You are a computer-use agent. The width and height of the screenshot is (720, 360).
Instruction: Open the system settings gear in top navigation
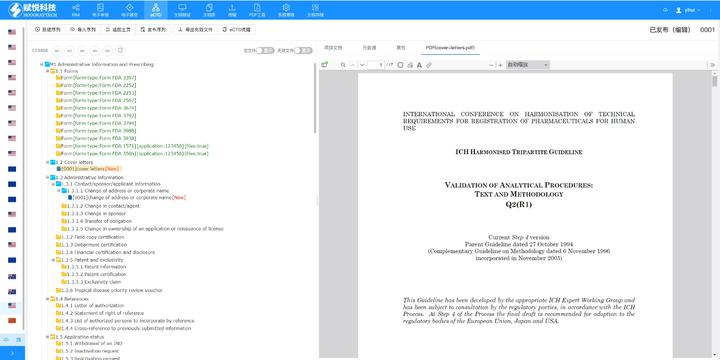tap(286, 10)
